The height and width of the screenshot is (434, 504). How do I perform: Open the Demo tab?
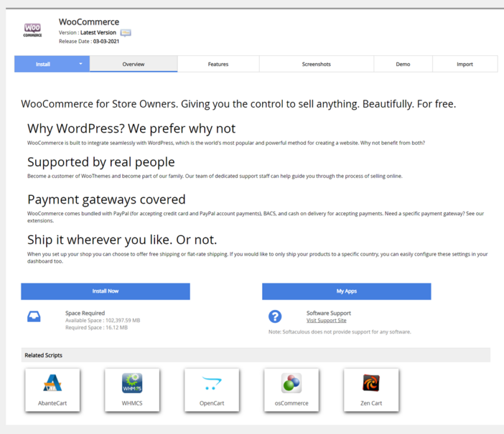[x=403, y=64]
